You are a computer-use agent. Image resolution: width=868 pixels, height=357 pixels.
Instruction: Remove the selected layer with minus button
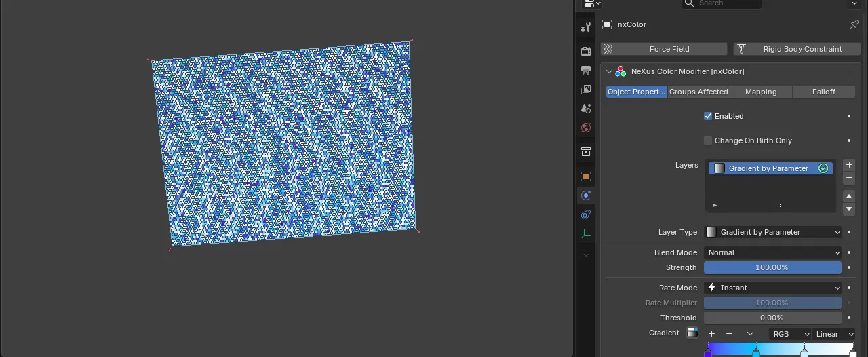pos(849,178)
